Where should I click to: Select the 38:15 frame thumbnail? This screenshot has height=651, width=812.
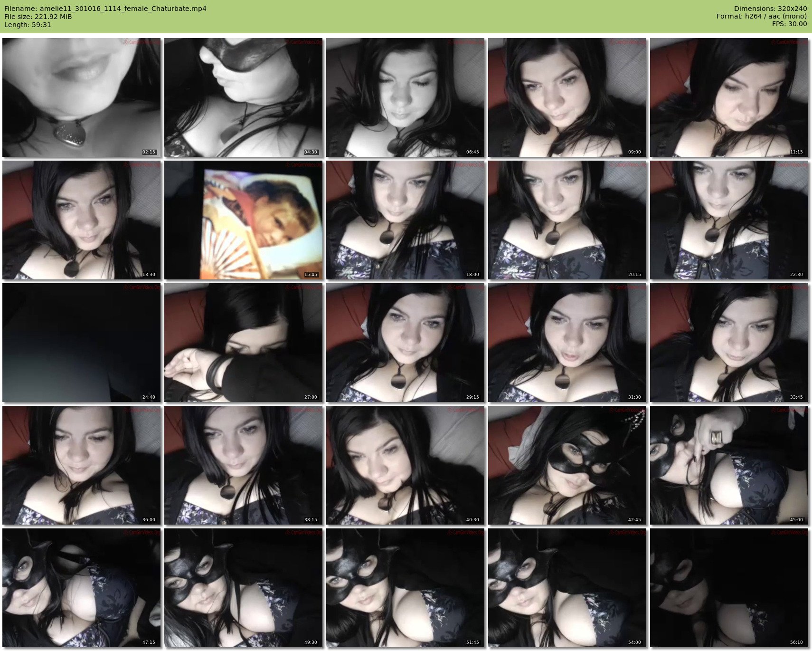243,465
